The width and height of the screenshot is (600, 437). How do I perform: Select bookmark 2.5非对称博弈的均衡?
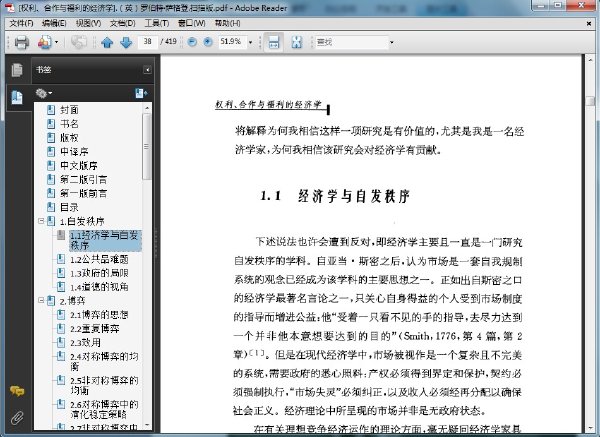tap(104, 386)
